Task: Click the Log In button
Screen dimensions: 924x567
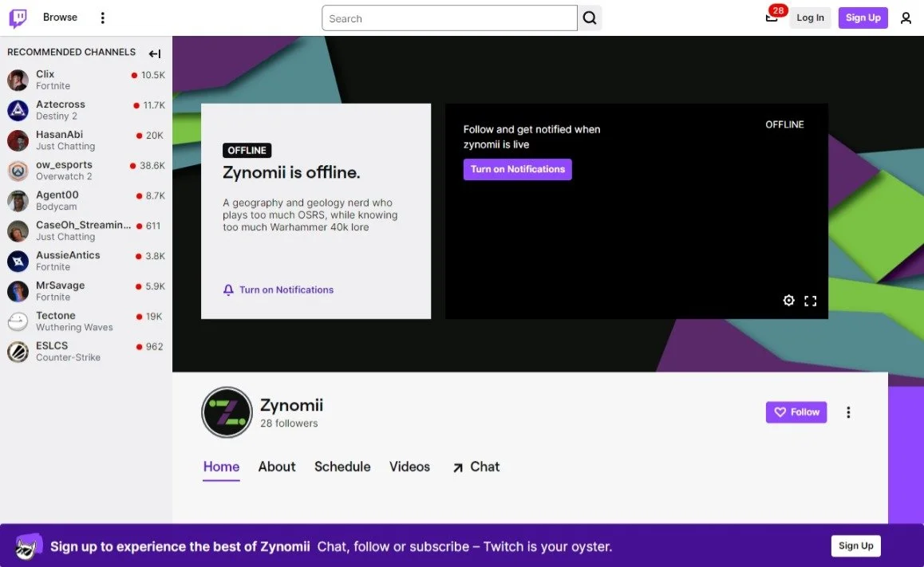Action: click(810, 18)
